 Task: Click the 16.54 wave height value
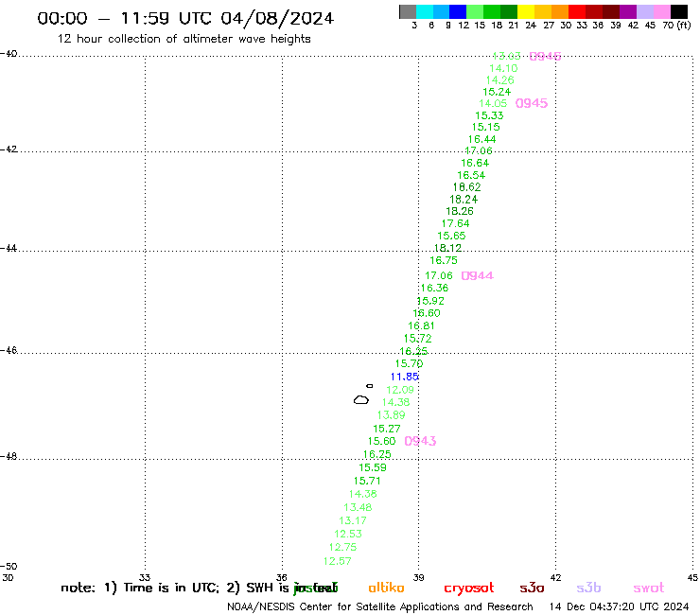tap(471, 175)
